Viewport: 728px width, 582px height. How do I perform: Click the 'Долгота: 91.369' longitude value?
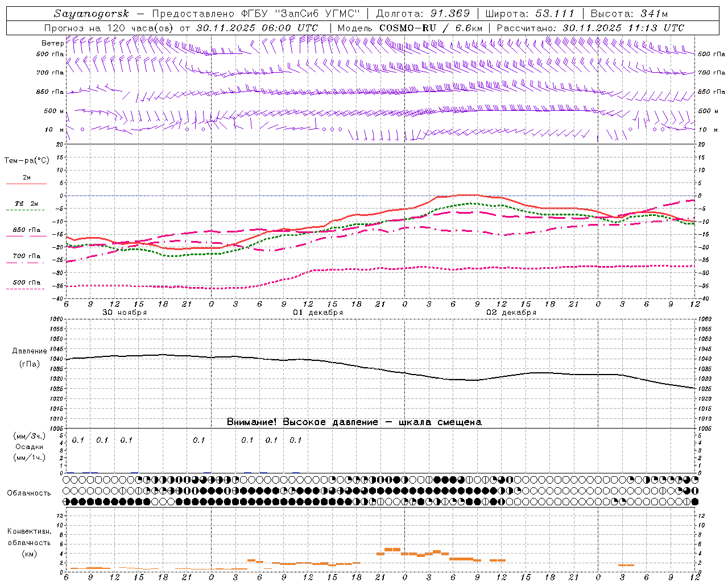pyautogui.click(x=423, y=14)
